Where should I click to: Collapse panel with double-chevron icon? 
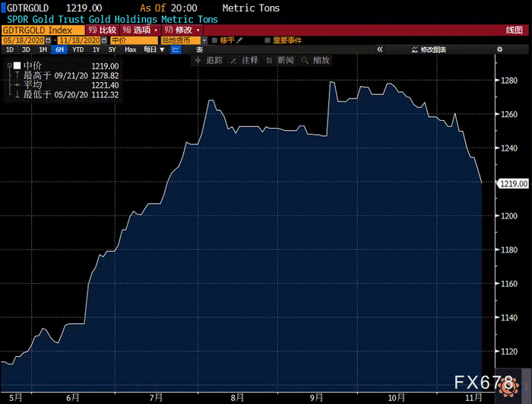[380, 49]
